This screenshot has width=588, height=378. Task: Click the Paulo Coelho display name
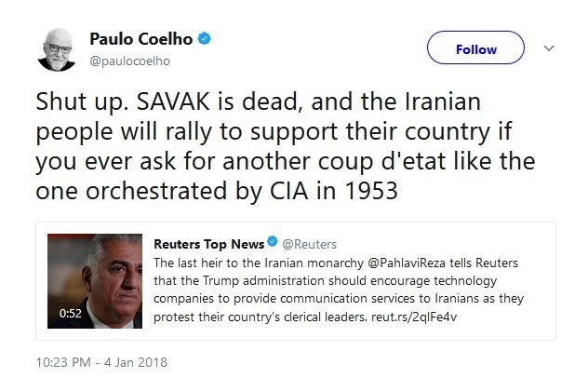tap(141, 39)
